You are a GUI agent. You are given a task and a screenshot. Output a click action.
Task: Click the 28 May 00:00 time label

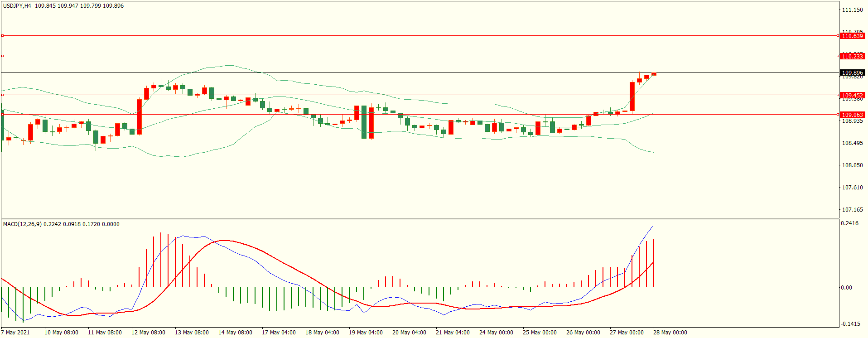pyautogui.click(x=670, y=333)
